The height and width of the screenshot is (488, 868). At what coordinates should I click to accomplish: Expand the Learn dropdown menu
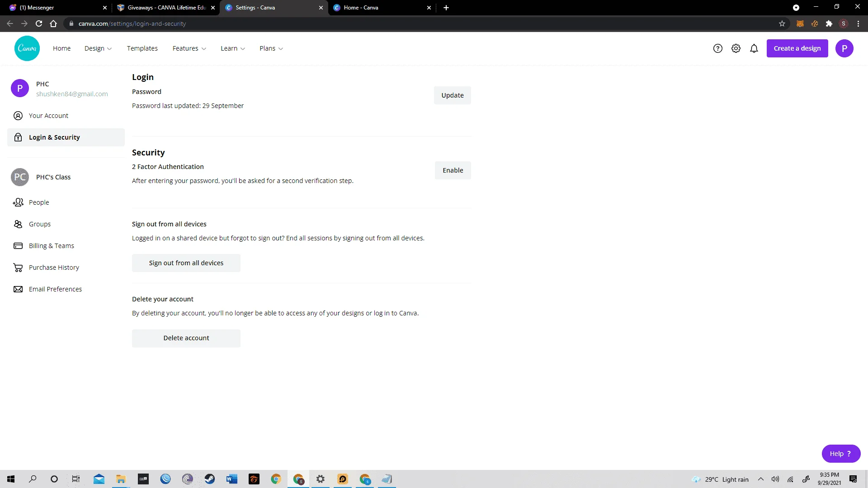coord(233,48)
